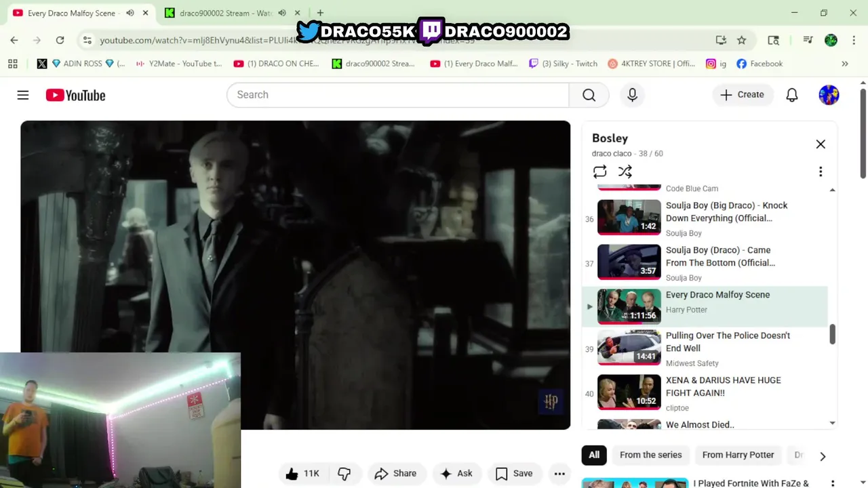Reload the page
Viewport: 868px width, 488px height.
click(x=60, y=40)
